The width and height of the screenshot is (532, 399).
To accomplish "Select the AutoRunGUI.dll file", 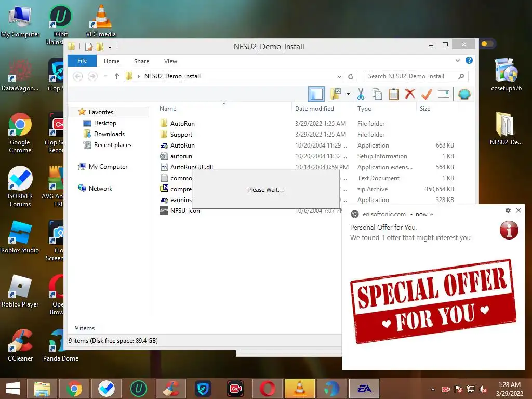I will pos(191,167).
